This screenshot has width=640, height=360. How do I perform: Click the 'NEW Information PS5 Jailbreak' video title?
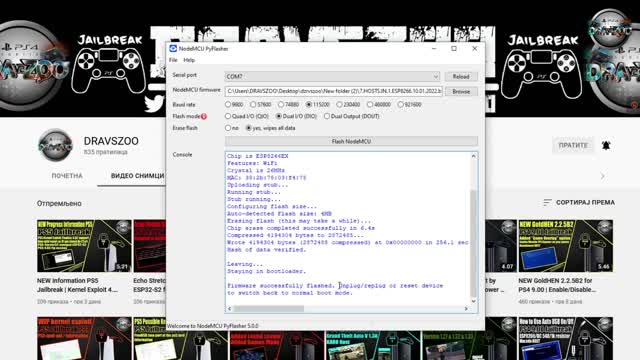point(78,285)
